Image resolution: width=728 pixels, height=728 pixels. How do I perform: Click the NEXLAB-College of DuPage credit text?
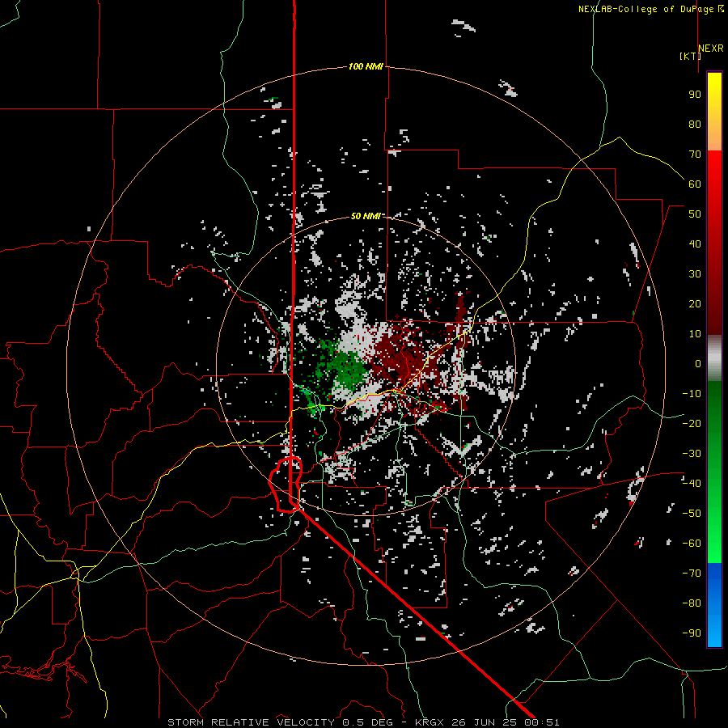pyautogui.click(x=650, y=9)
